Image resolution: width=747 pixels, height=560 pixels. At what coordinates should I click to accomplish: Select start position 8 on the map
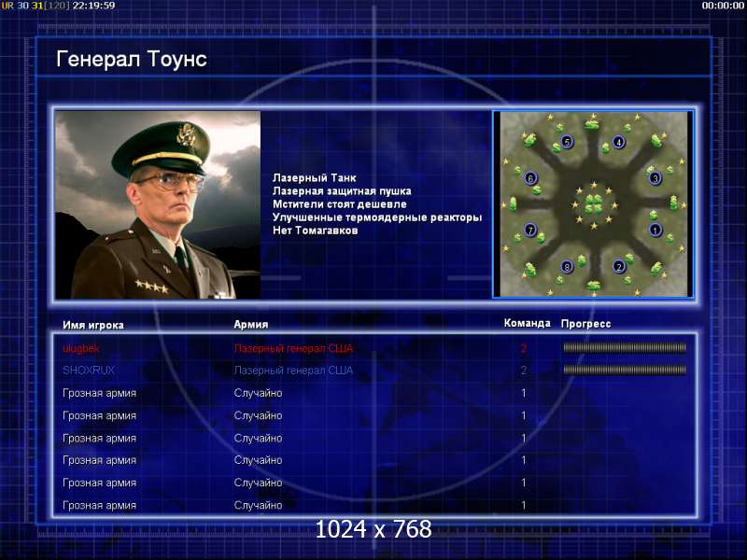(x=567, y=267)
